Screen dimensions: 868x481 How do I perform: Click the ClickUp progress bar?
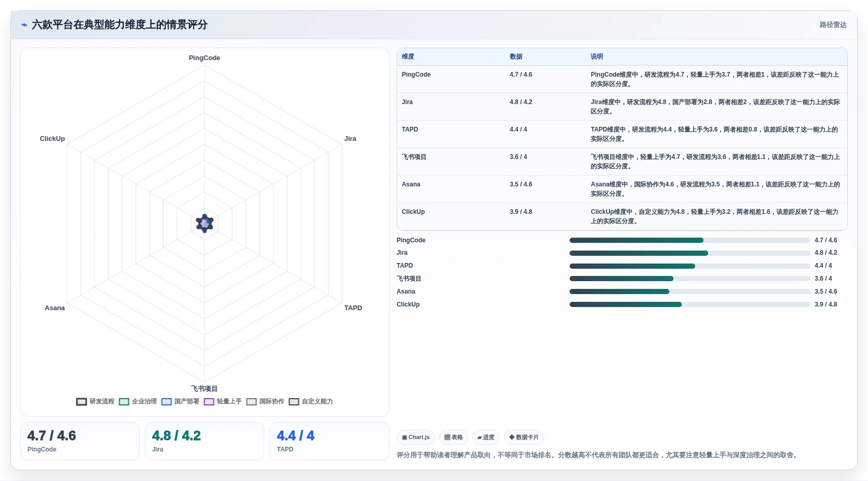(690, 304)
